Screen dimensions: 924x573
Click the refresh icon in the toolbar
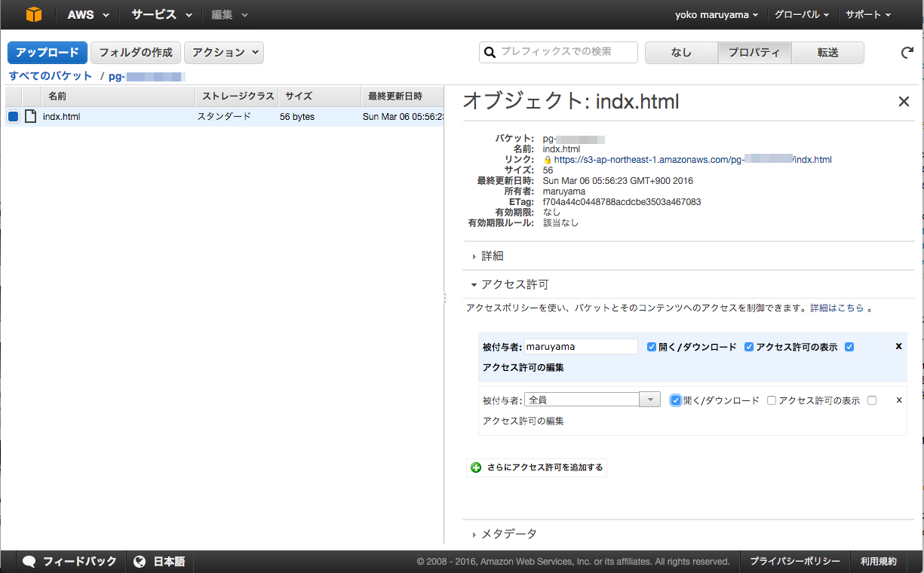pos(907,53)
